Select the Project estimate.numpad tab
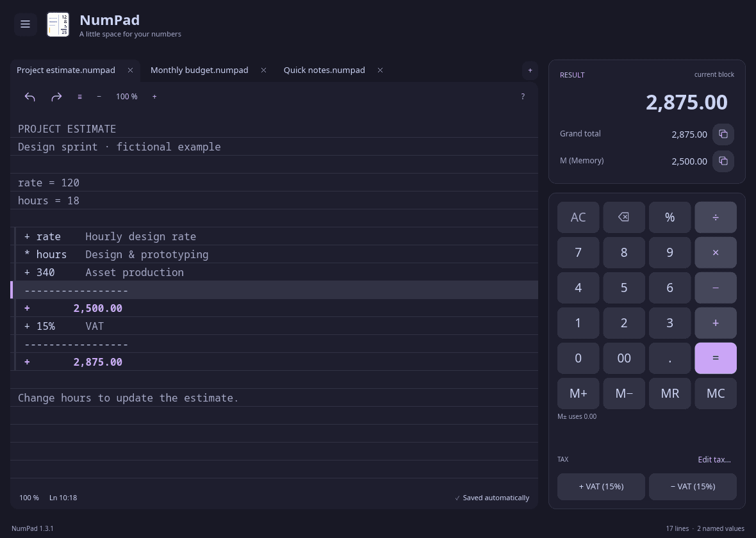756x538 pixels. (x=66, y=70)
